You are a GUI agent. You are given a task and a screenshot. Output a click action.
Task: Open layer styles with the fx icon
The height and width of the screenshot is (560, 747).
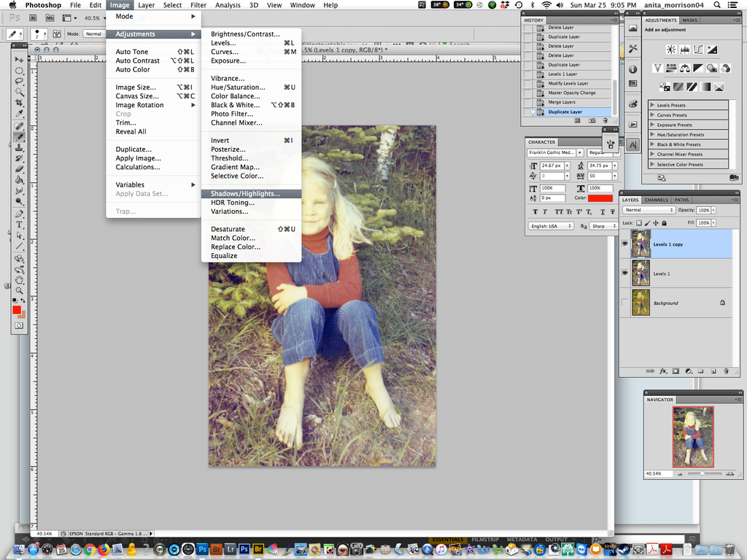point(662,370)
